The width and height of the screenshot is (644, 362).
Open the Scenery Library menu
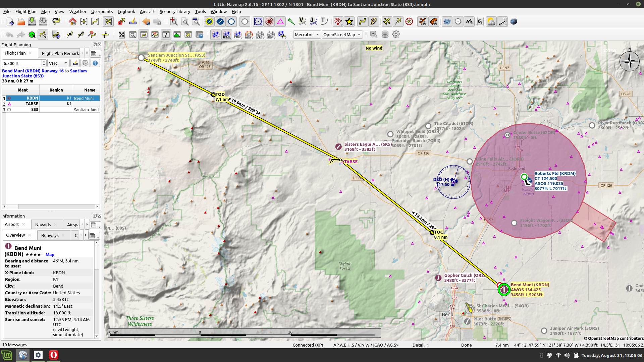pyautogui.click(x=175, y=11)
